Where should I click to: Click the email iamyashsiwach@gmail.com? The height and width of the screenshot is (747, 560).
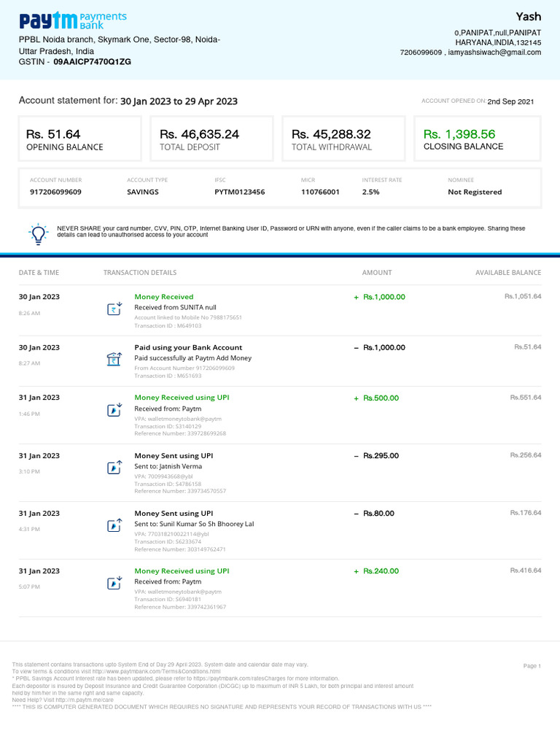494,53
